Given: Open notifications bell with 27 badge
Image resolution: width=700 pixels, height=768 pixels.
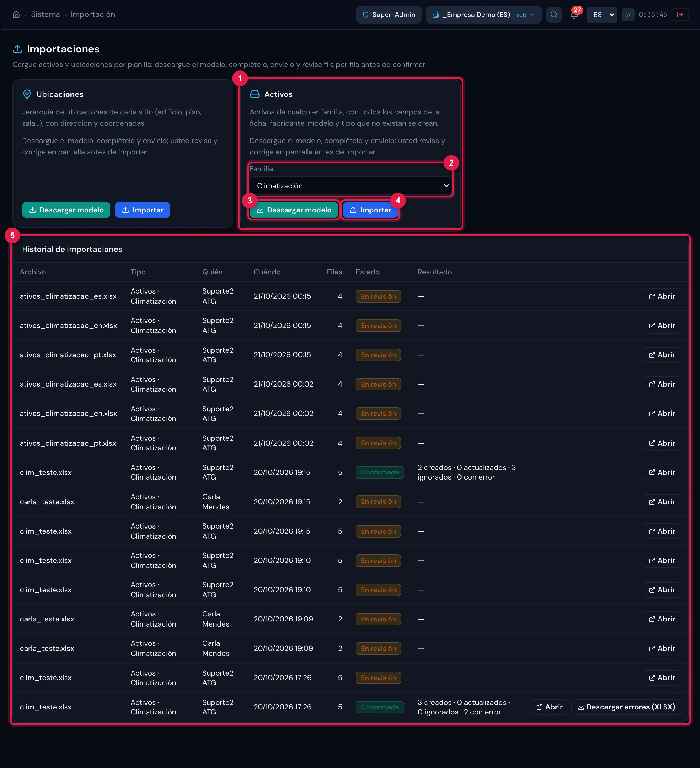Looking at the screenshot, I should (x=574, y=14).
